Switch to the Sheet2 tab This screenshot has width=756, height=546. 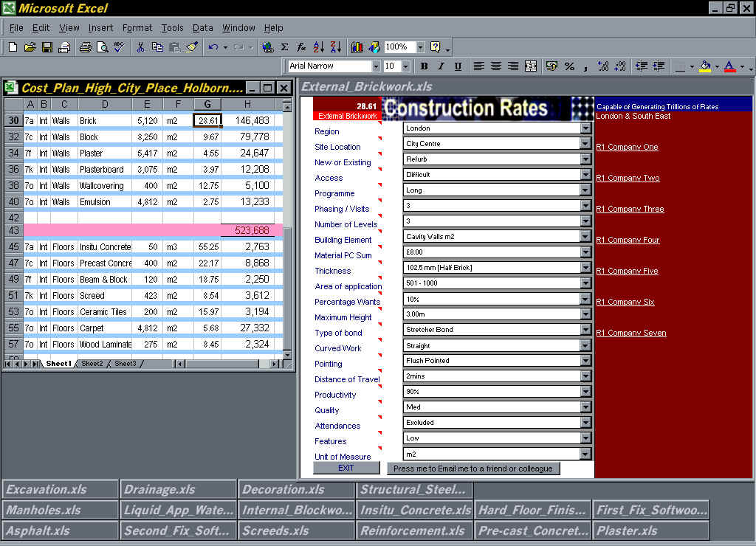[x=92, y=364]
